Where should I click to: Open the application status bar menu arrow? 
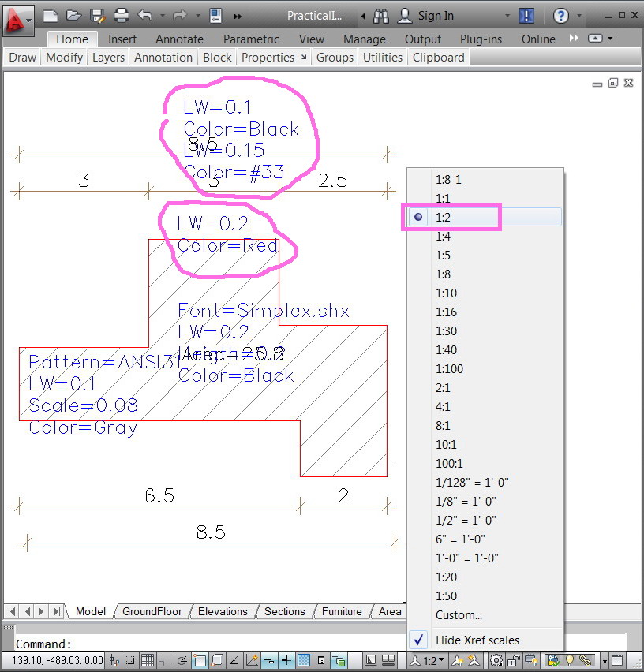tap(605, 661)
